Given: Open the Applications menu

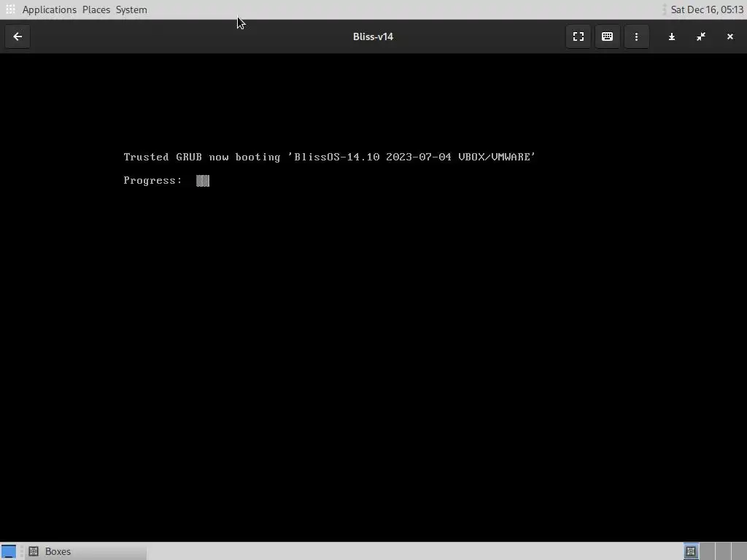Looking at the screenshot, I should [49, 9].
